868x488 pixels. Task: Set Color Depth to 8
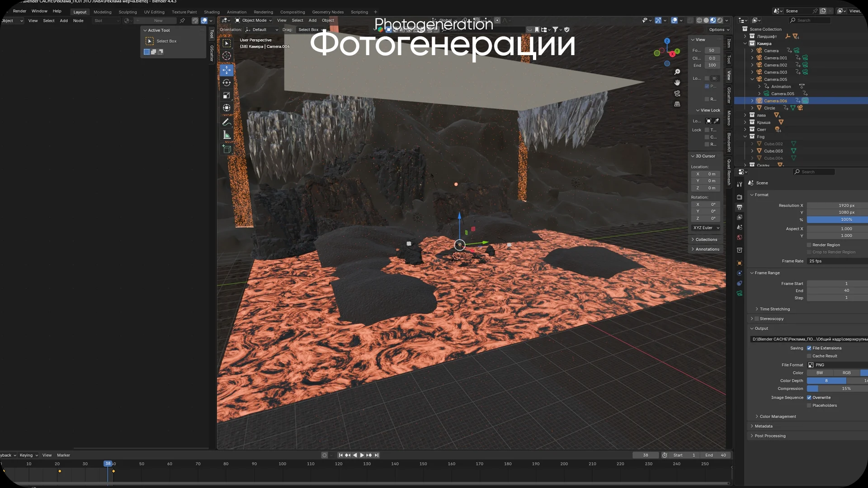[826, 381]
